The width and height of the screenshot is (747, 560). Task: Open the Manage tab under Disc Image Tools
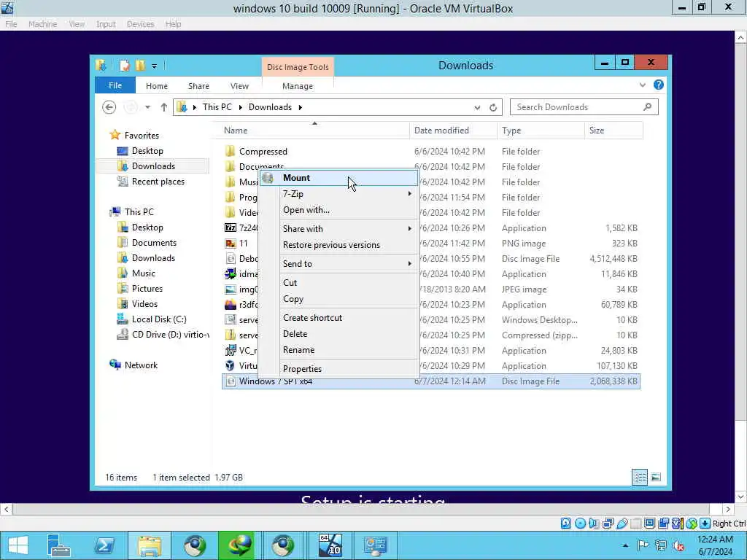[x=298, y=86]
